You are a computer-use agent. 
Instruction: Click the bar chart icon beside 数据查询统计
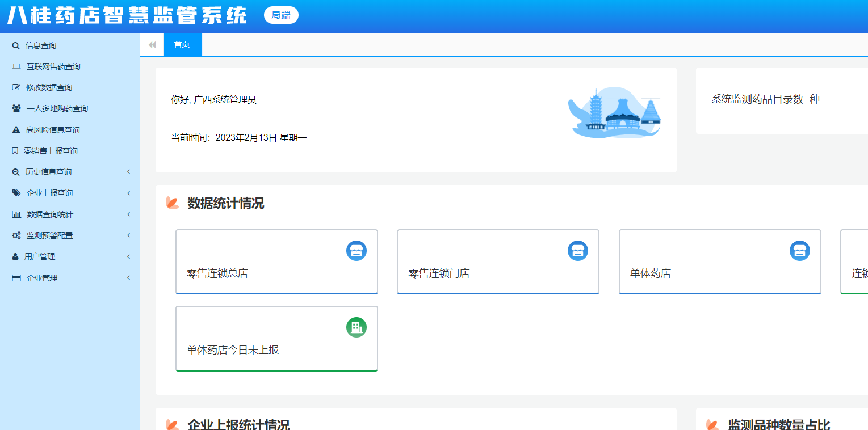(16, 214)
